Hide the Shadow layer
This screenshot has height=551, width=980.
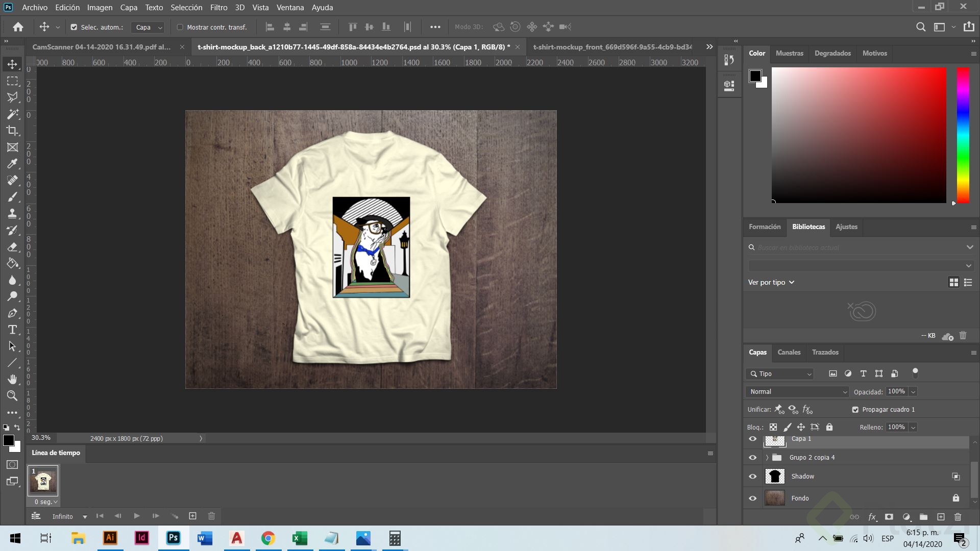[752, 477]
